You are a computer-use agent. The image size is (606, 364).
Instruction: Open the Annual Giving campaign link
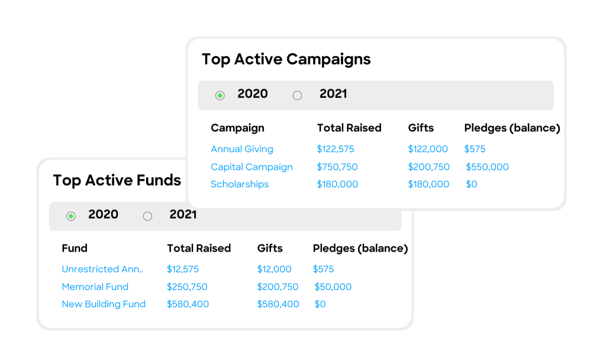242,149
